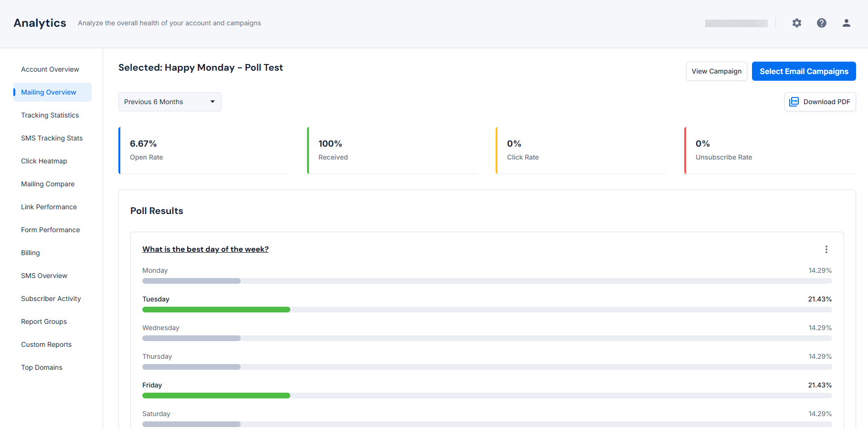The width and height of the screenshot is (868, 429).
Task: Open the poll question link
Action: point(205,249)
